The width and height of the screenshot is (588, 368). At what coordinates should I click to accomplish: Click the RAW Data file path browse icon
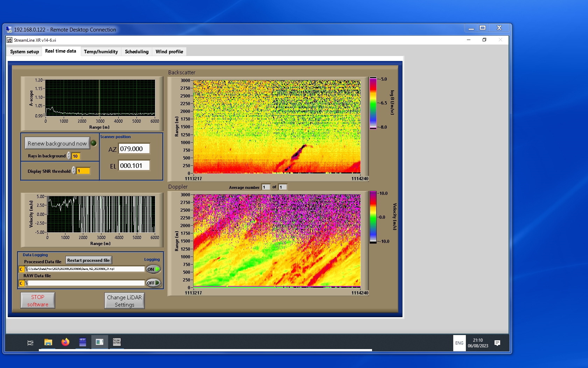point(26,283)
